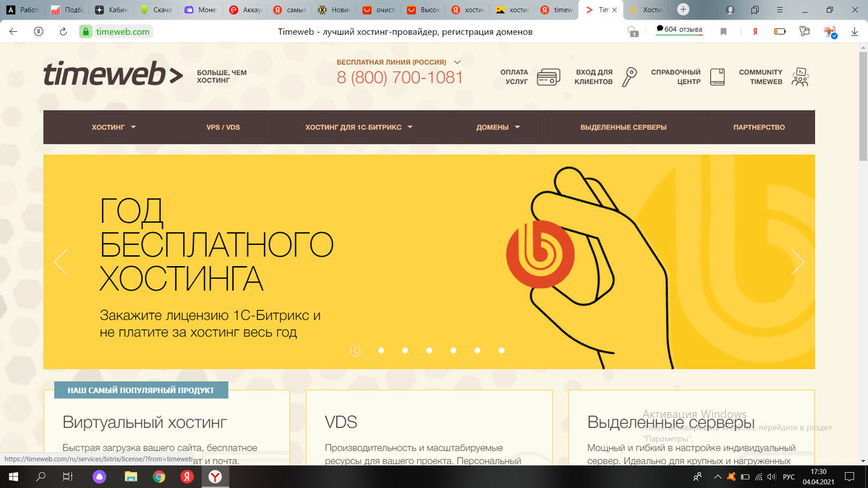Click the Год бесплатного хостинга banner heading
The height and width of the screenshot is (488, 868).
click(217, 244)
